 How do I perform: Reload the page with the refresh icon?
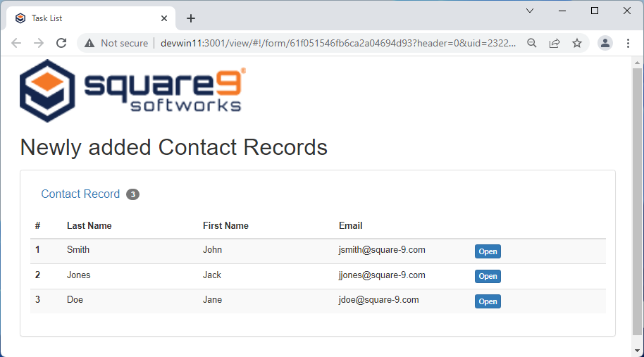pos(61,43)
